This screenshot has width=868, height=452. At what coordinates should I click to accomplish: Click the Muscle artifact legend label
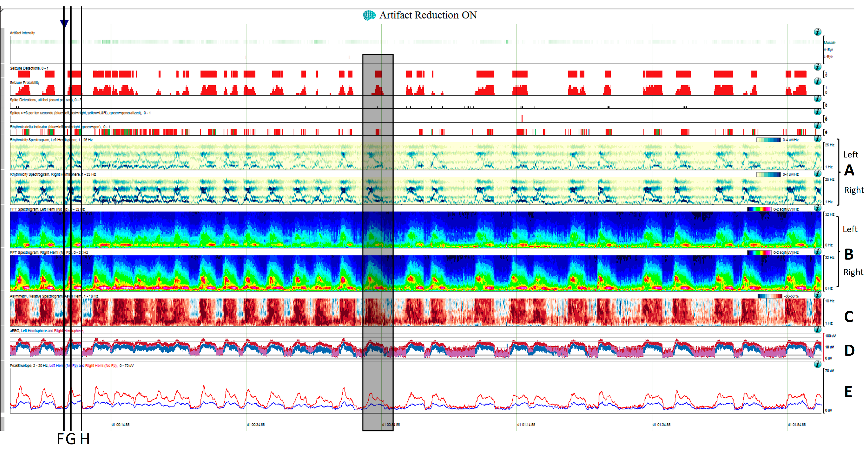pos(829,43)
